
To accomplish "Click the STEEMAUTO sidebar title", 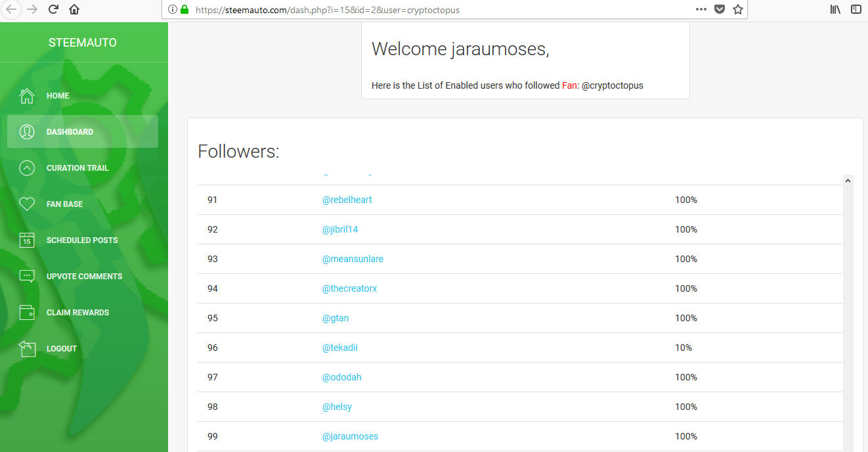I will click(x=83, y=43).
